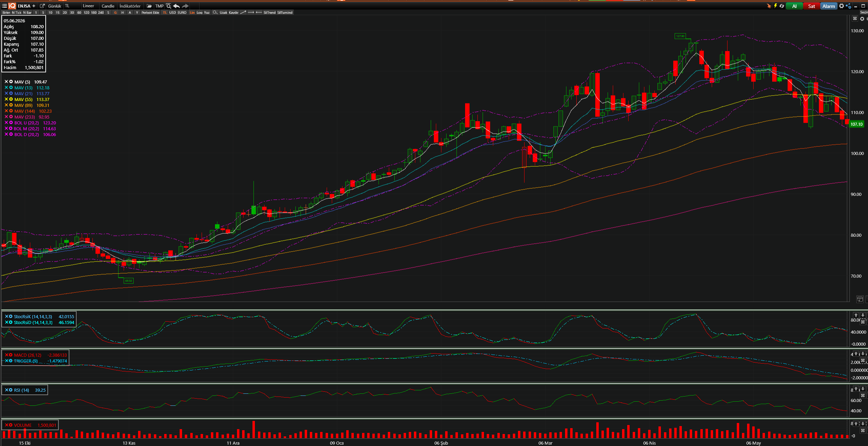Screen dimensions: 868x446
Task: Click the refresh sync icon
Action: 782,6
